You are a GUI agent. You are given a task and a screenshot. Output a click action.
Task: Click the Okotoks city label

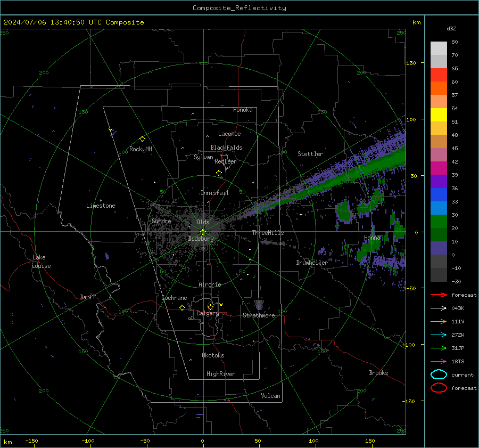[x=213, y=355]
